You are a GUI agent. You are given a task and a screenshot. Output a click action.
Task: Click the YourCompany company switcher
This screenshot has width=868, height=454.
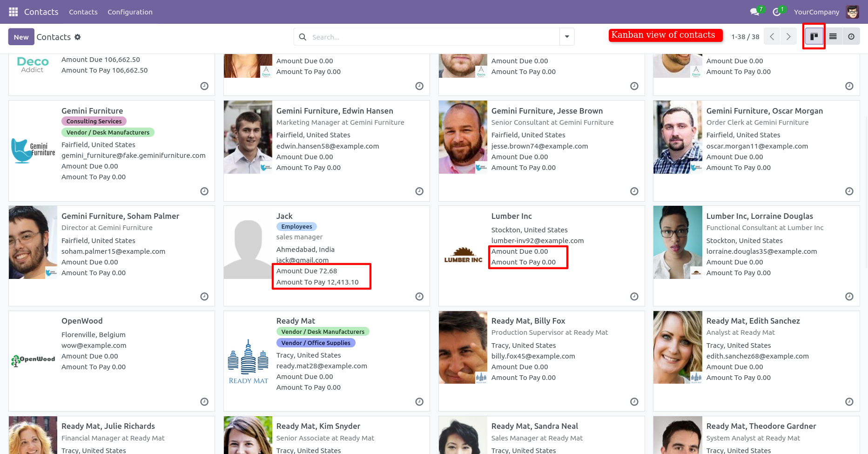tap(816, 12)
